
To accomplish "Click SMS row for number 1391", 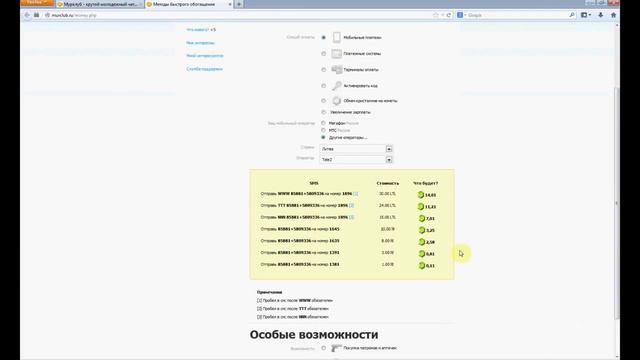I will 300,253.
